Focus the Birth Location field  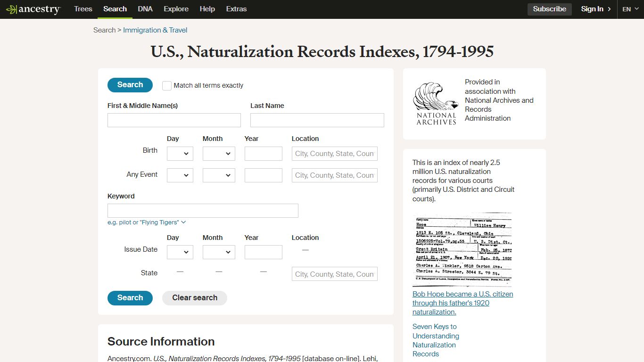(x=335, y=154)
